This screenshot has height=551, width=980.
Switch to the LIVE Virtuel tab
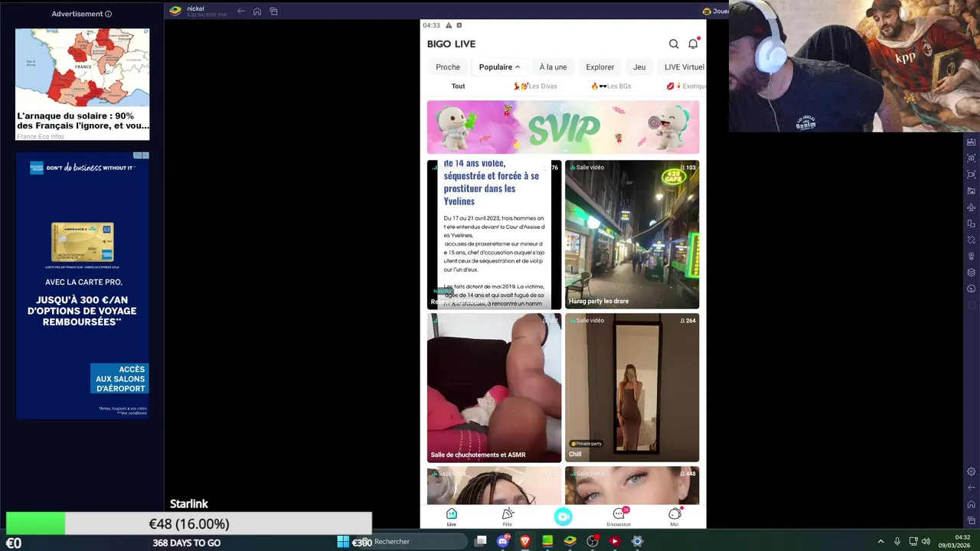tap(683, 67)
